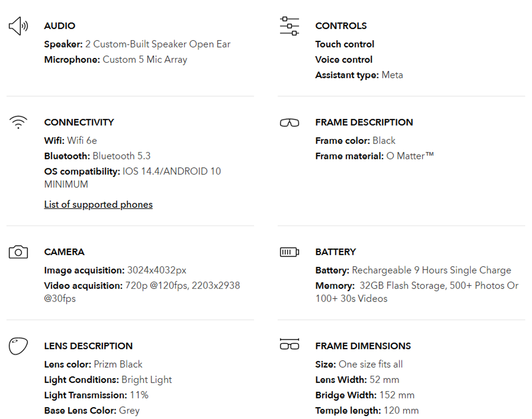Image resolution: width=532 pixels, height=419 pixels.
Task: Click the AUDIO section heading
Action: [x=60, y=26]
